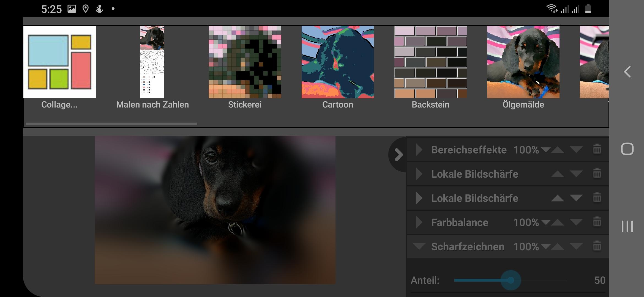Tap the Android home button
This screenshot has height=297, width=644.
pos(627,149)
